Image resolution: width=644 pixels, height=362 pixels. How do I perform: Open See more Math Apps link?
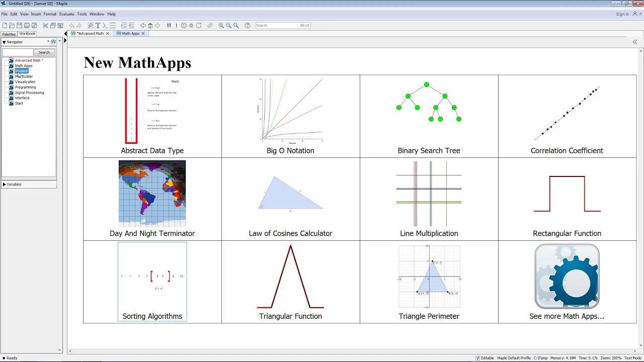(x=567, y=316)
